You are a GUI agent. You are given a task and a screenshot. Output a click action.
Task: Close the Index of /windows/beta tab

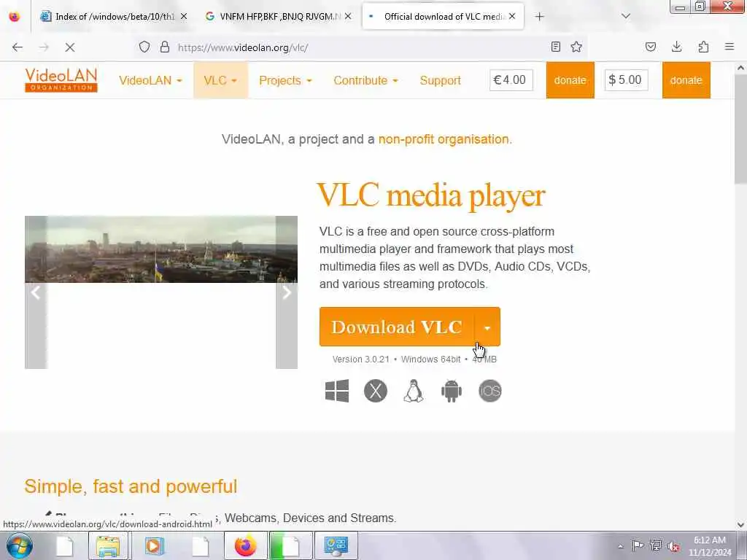(x=184, y=17)
